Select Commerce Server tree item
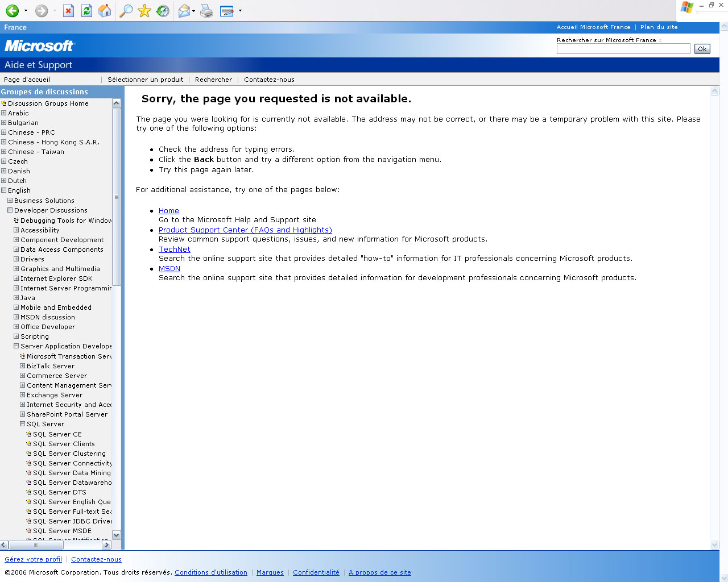The image size is (728, 582). pyautogui.click(x=57, y=376)
